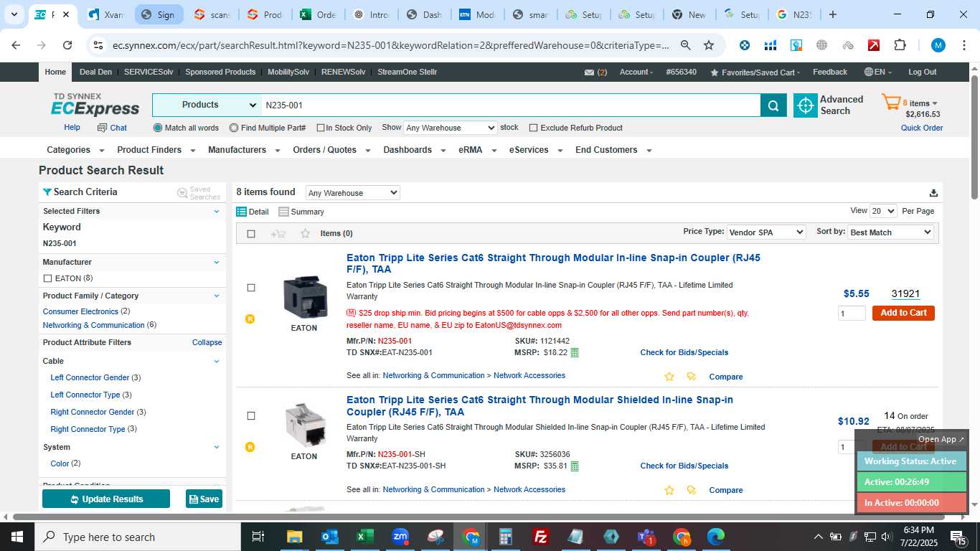Click the comment icon for N235-001-SH
This screenshot has width=980, height=551.
[692, 490]
